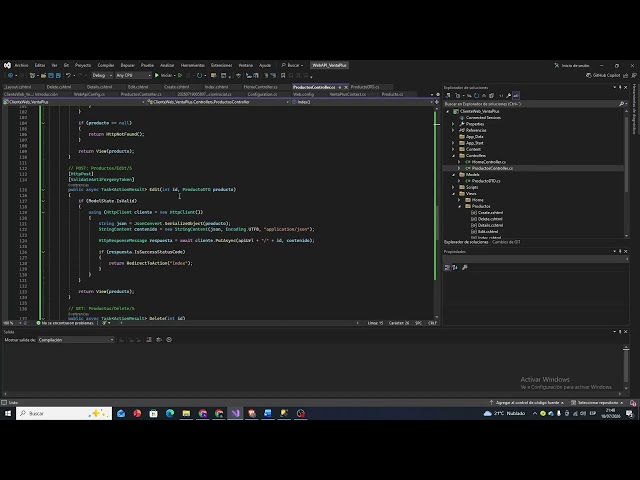Click the property pages wrench in Properties panel
Screen dimensions: 640x480
(x=464, y=267)
